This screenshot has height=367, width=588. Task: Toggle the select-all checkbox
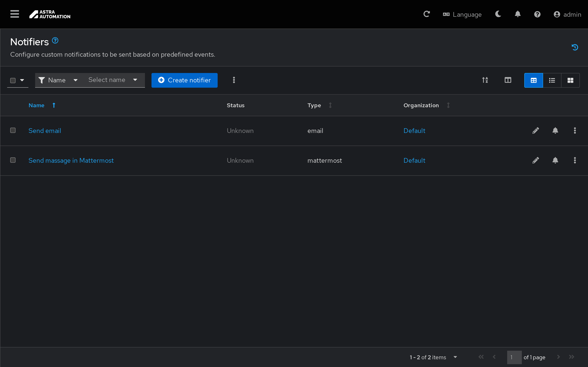click(x=13, y=80)
